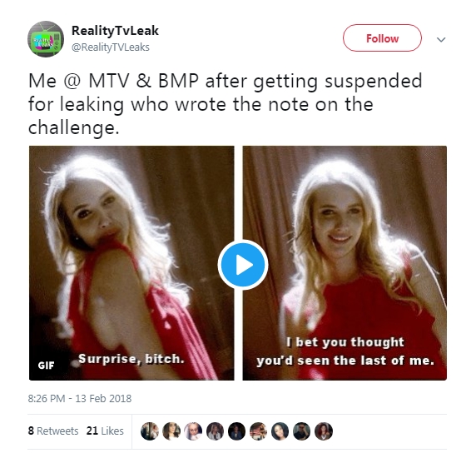
Task: Follow the RealityTvLeak account
Action: 382,38
